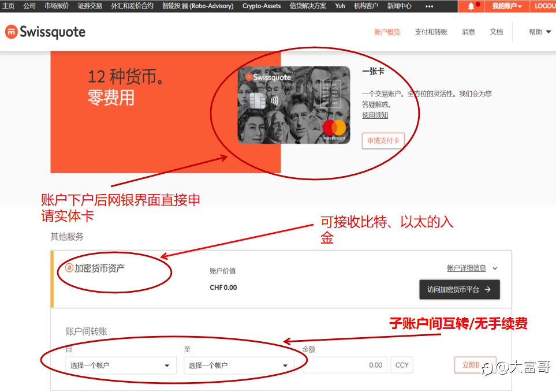Click the arrow on 访问加密货币平台 button

click(488, 290)
